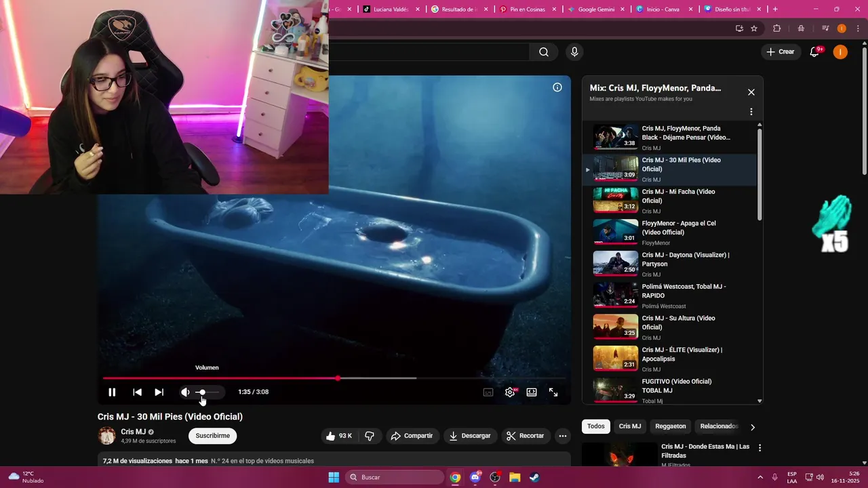Open File Explorer from the taskbar

515,477
